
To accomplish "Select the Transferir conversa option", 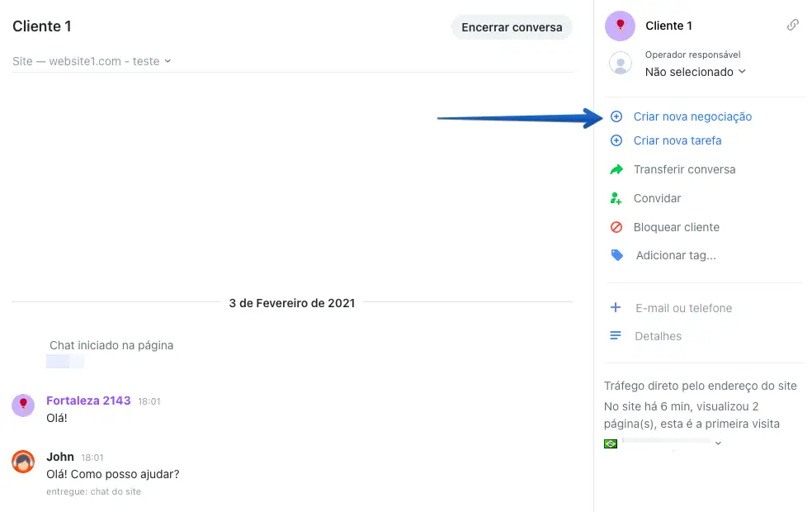I will tap(684, 169).
